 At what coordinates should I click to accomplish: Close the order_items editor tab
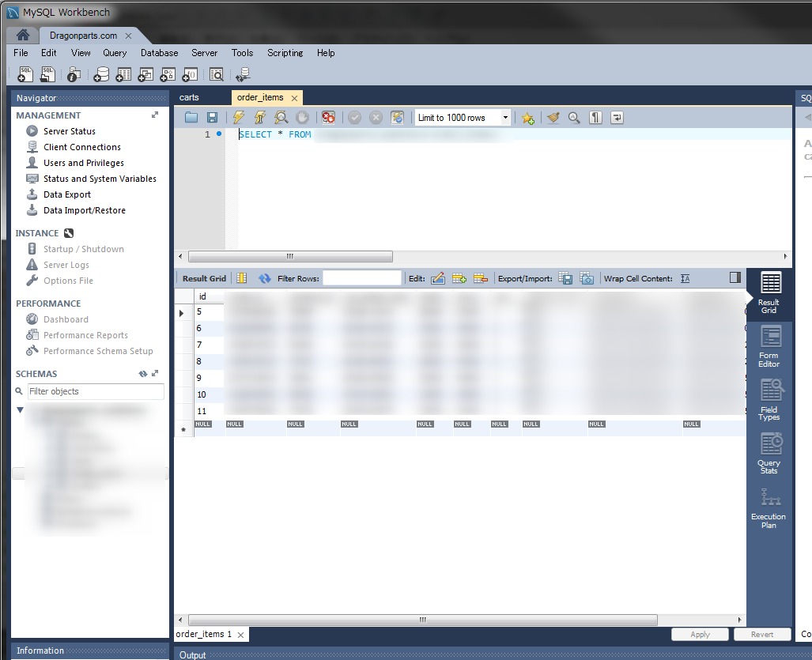click(x=294, y=98)
